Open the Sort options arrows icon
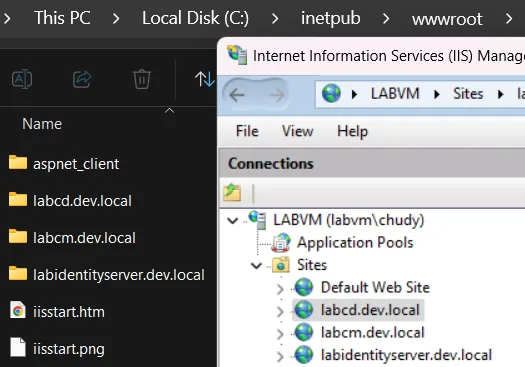Screen dimensions: 525x367 205,79
